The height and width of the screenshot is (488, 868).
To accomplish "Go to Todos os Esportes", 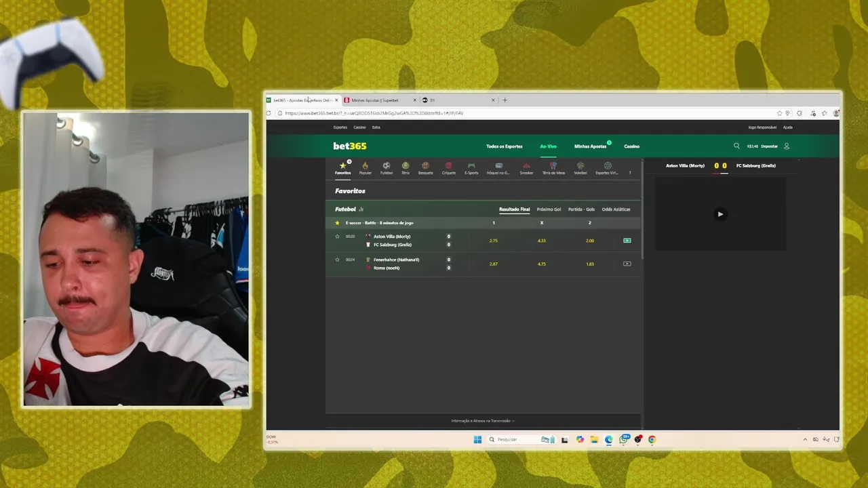I will click(x=505, y=146).
